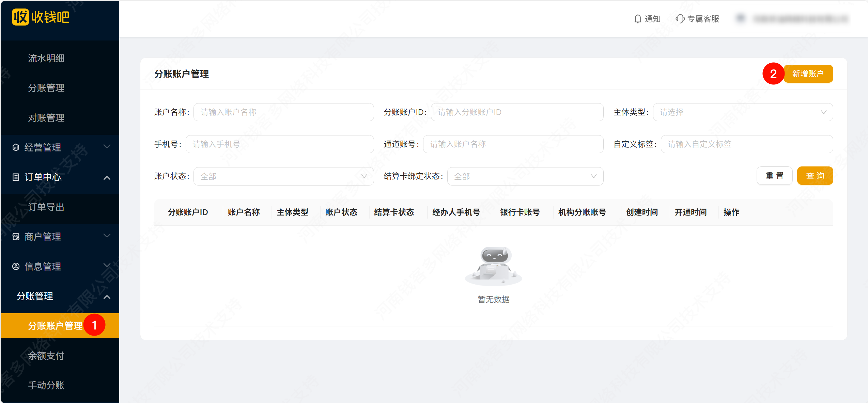Screen dimensions: 868x403
Task: Click the 新增账户 button
Action: click(x=808, y=74)
